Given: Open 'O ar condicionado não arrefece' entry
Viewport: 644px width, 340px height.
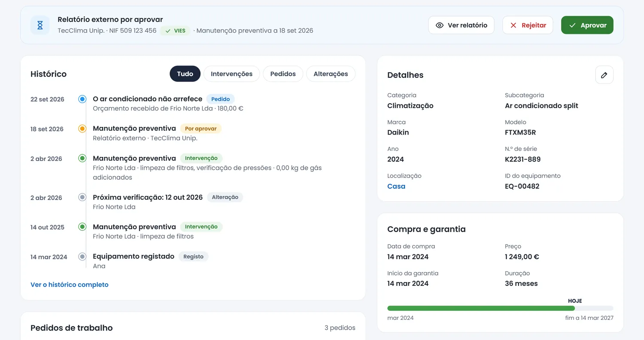Looking at the screenshot, I should (x=147, y=99).
